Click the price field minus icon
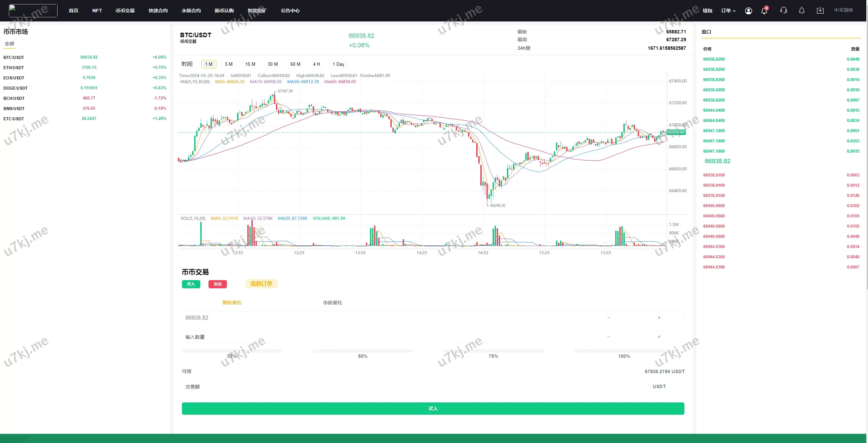 click(x=608, y=318)
